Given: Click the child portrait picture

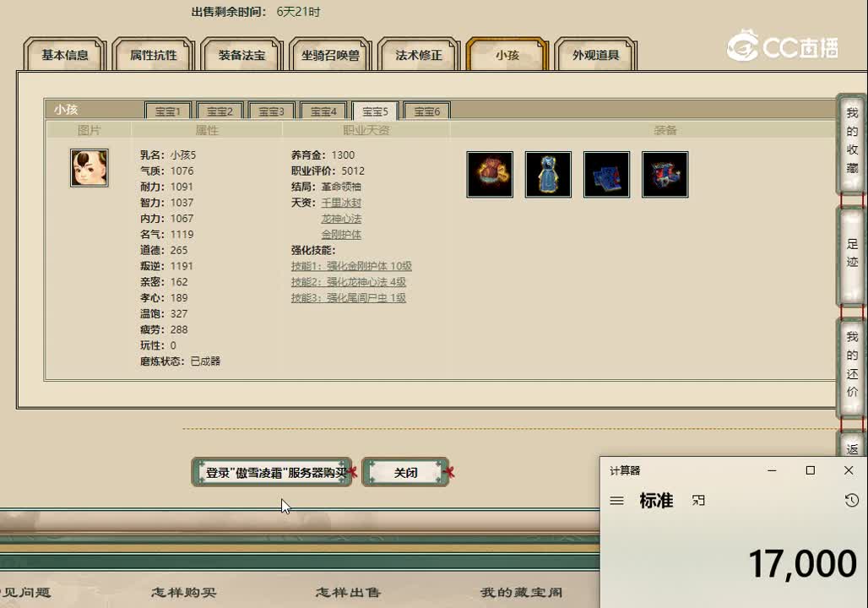Looking at the screenshot, I should point(90,168).
